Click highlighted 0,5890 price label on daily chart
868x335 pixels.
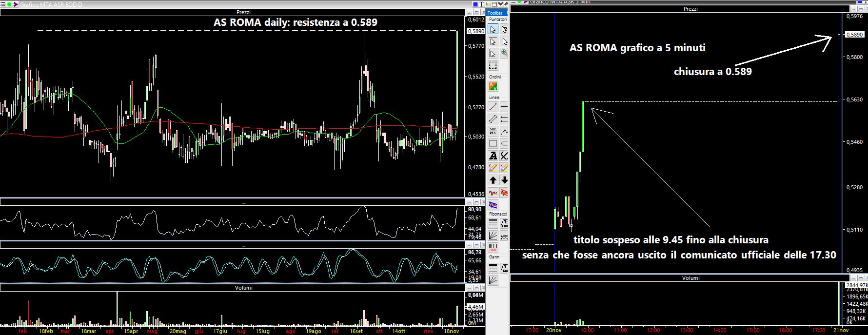(x=475, y=31)
